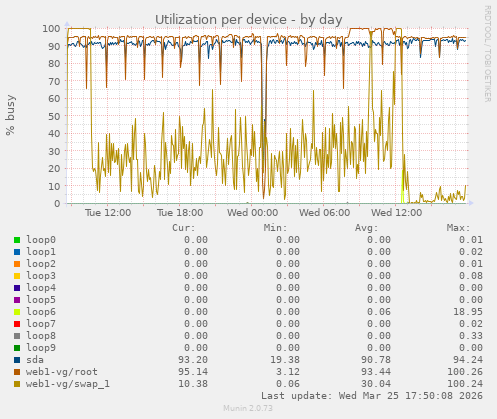497x419 pixels.
Task: Click the 50 y-axis tick label
Action: tap(54, 116)
